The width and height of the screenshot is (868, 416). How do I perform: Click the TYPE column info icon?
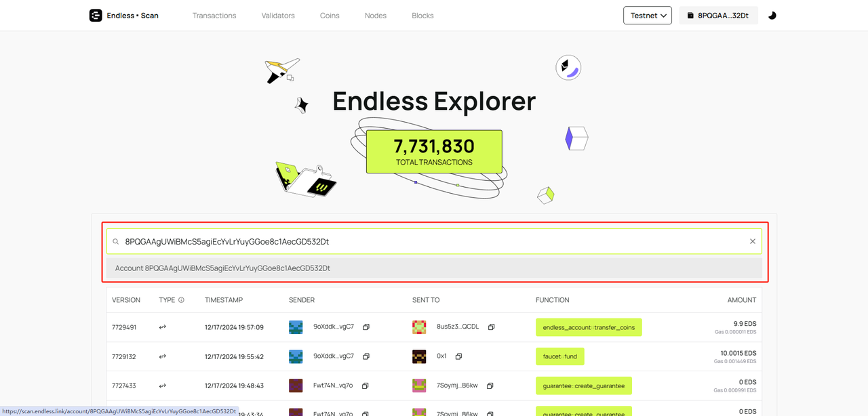tap(181, 300)
